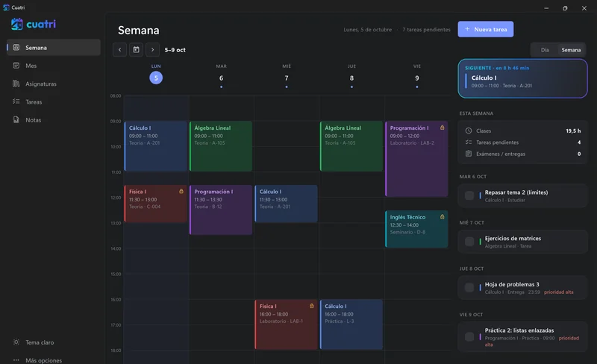
Task: Click lock icon on Wednesday's Física I lab
Action: (x=312, y=306)
